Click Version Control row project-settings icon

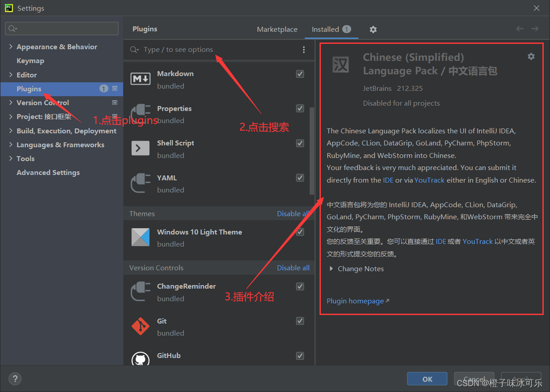point(115,102)
